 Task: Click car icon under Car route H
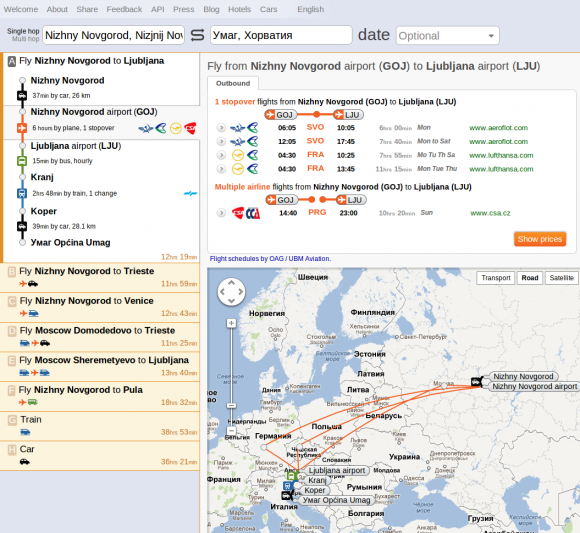coord(25,462)
